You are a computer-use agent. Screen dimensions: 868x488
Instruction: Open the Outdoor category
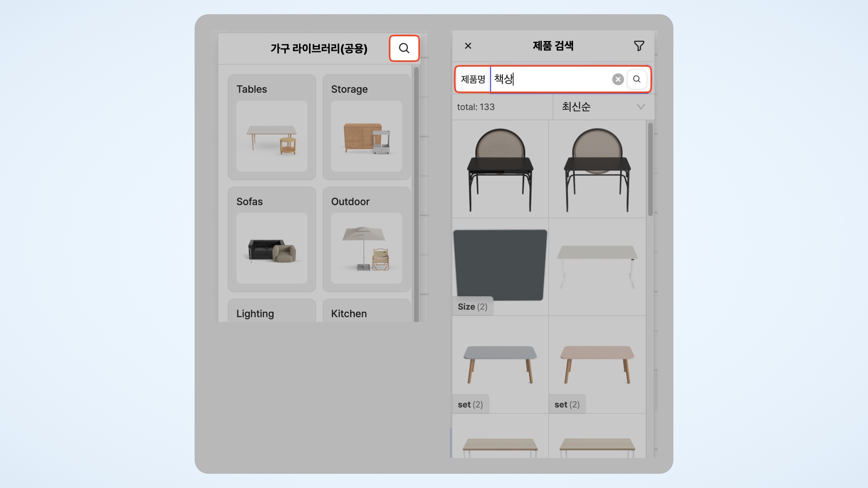367,239
